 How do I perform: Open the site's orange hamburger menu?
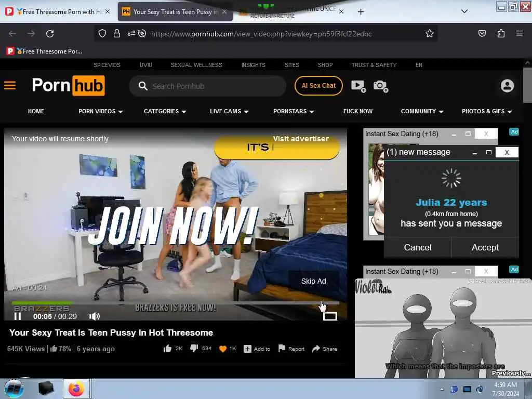10,85
